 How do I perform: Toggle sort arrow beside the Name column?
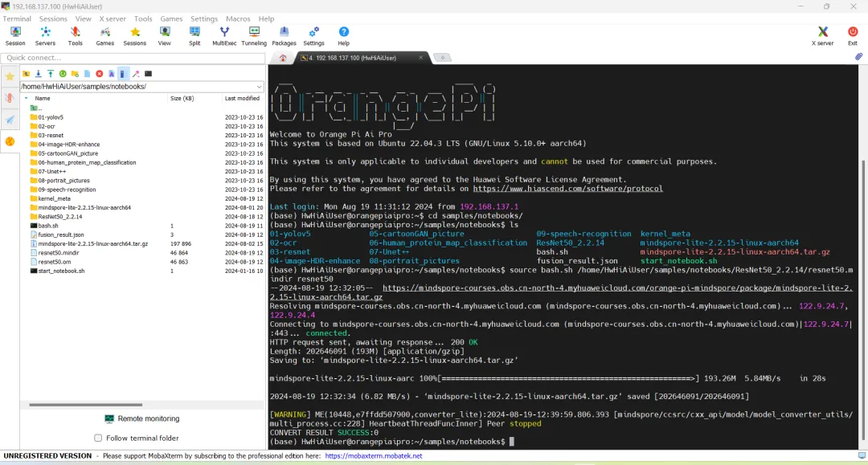tap(27, 98)
